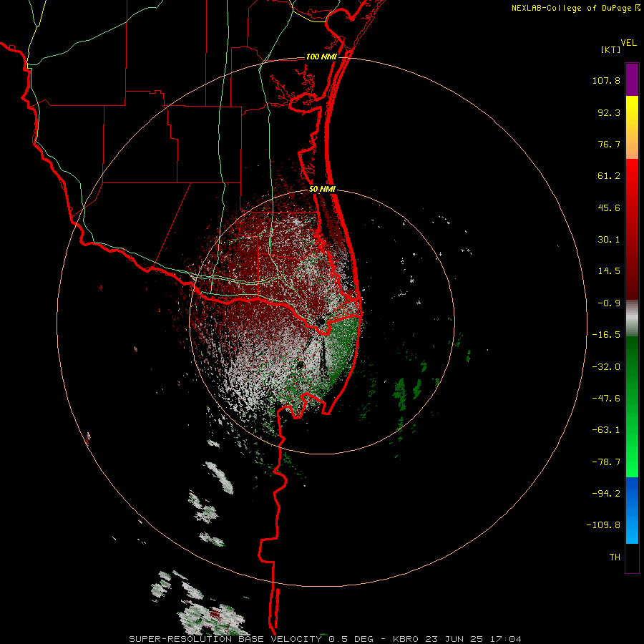The width and height of the screenshot is (644, 644).
Task: Click the 50 NMI range ring label
Action: coord(322,190)
